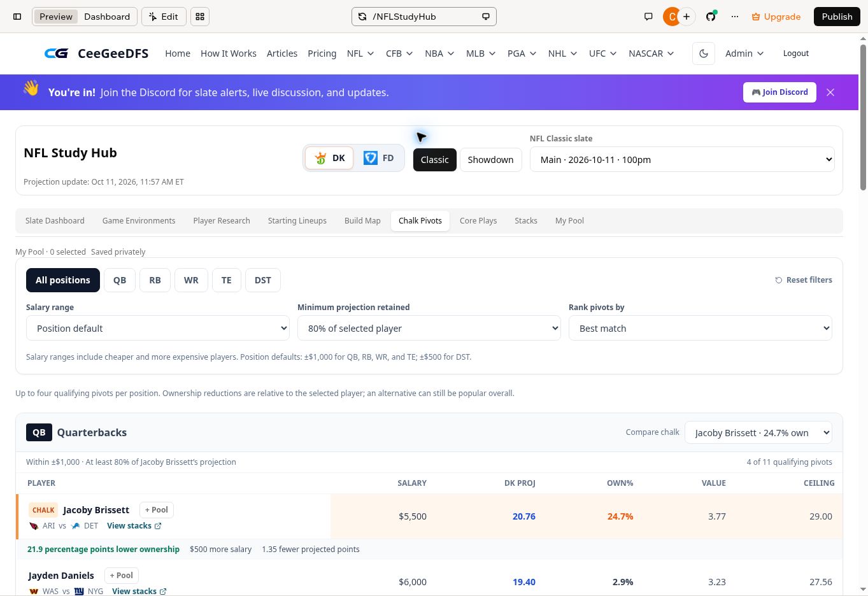Image resolution: width=868 pixels, height=596 pixels.
Task: Select the DK DraftKings site toggle
Action: tap(329, 158)
